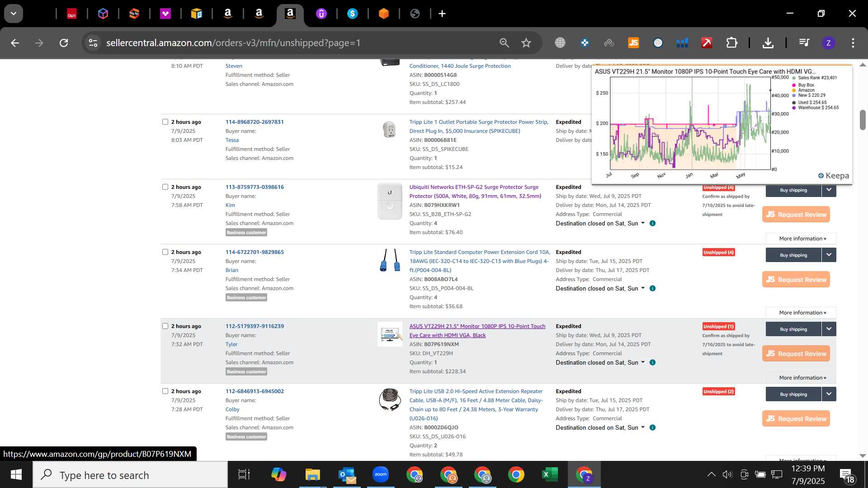Expand More information for Ubiquiti order
The image size is (868, 488).
pyautogui.click(x=801, y=239)
